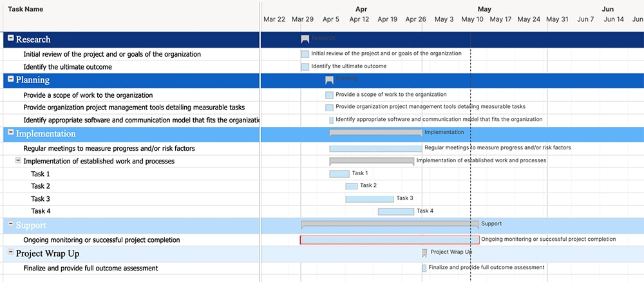Collapse the Research group
The image size is (644, 282).
coord(11,38)
